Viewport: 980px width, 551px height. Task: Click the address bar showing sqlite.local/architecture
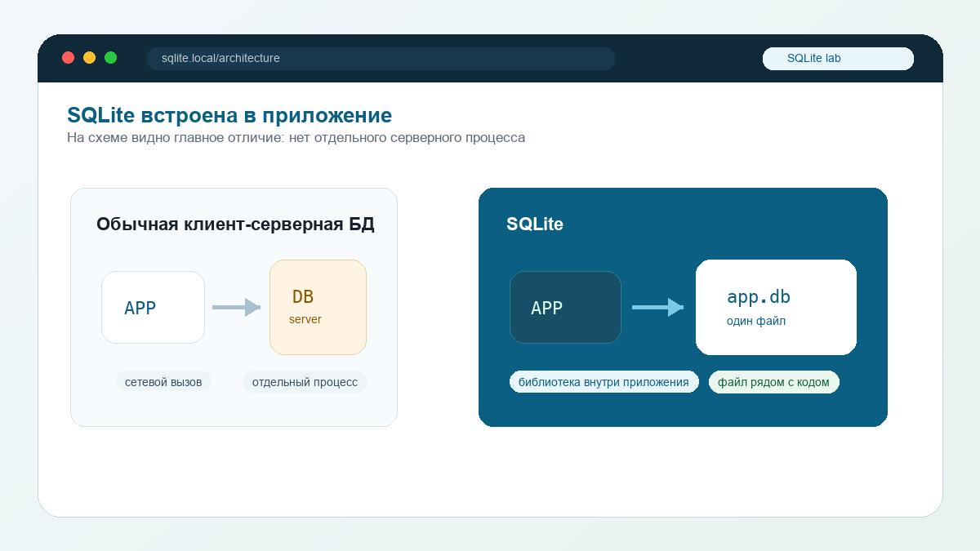click(381, 59)
